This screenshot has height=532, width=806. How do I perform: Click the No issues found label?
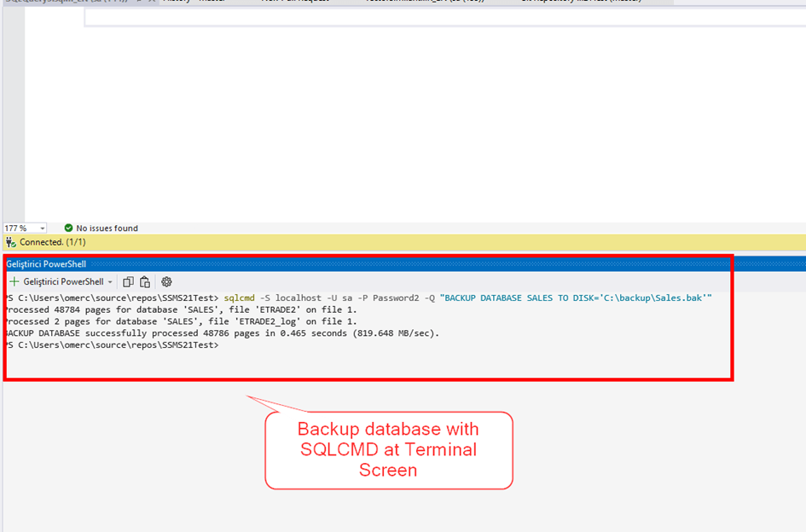107,228
